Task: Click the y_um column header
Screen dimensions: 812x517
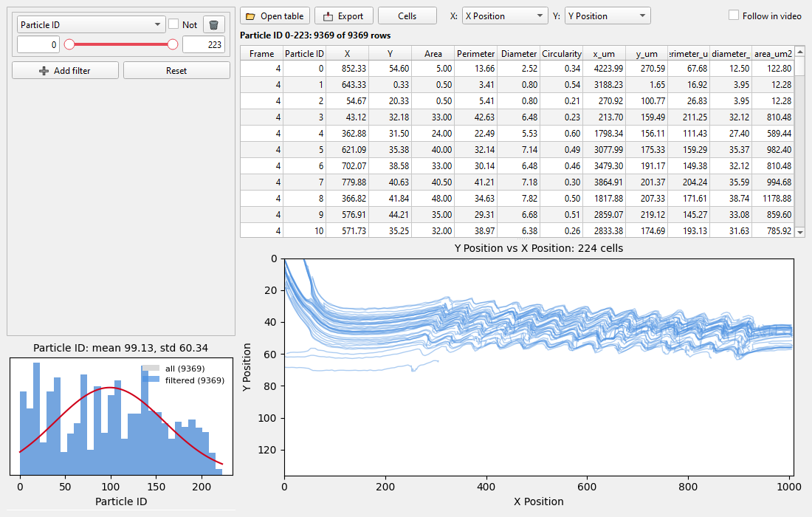Action: coord(647,53)
